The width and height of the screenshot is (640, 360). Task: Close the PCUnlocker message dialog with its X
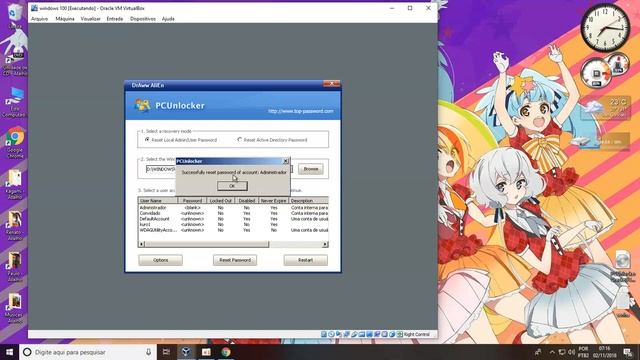tap(286, 161)
